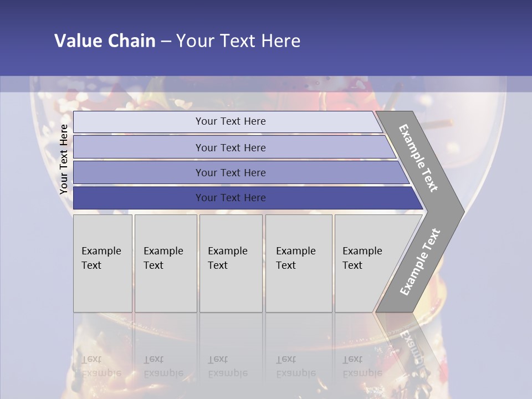Image resolution: width=532 pixels, height=399 pixels.
Task: Select the fourth 'Example Text' box
Action: (298, 263)
